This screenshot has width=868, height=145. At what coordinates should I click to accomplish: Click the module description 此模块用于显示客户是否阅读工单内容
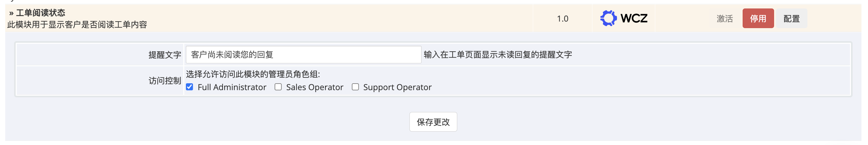point(77,24)
